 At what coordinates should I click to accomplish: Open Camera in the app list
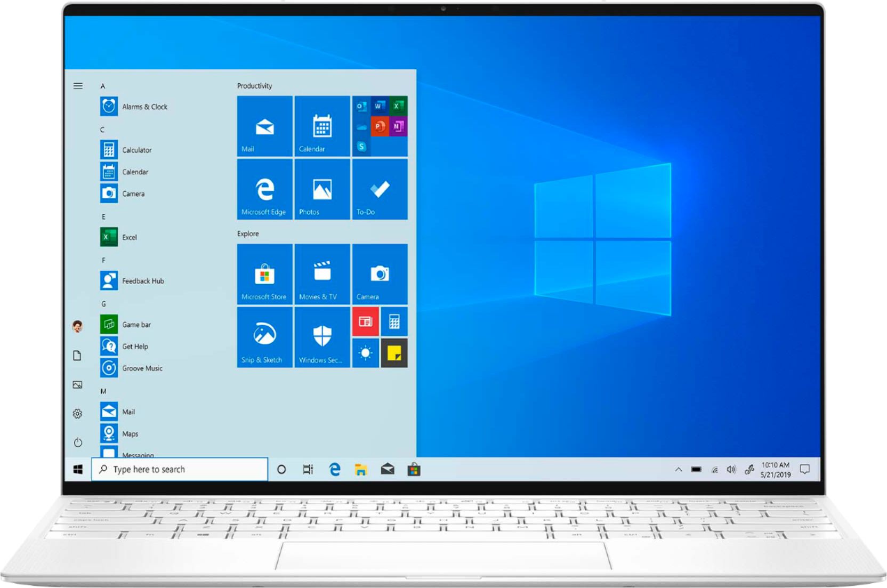coord(123,194)
